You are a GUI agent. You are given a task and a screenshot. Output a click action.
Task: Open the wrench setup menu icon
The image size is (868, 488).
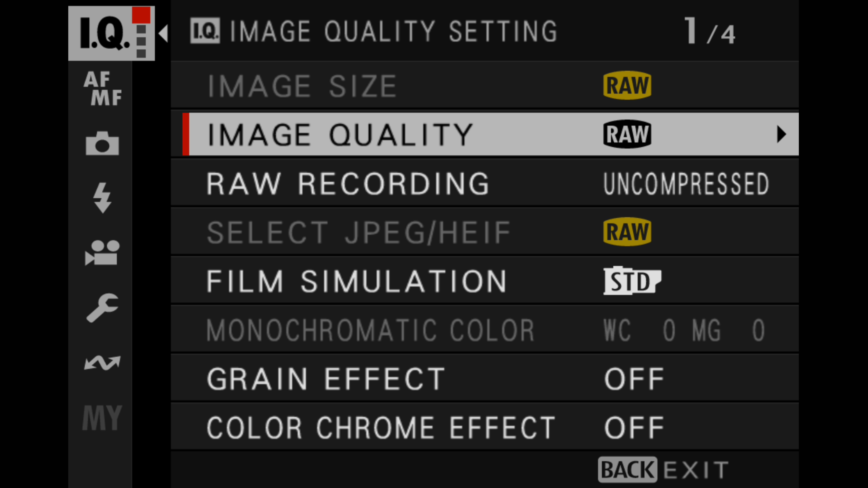102,307
